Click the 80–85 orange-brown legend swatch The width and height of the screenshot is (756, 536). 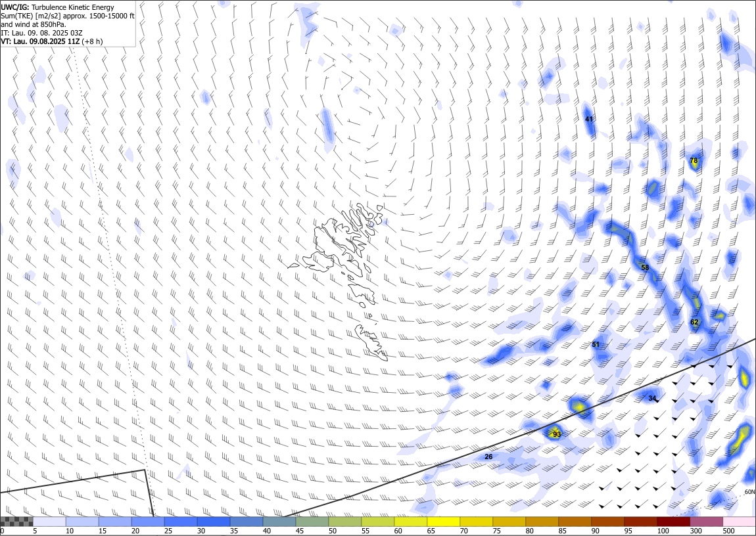coord(542,522)
